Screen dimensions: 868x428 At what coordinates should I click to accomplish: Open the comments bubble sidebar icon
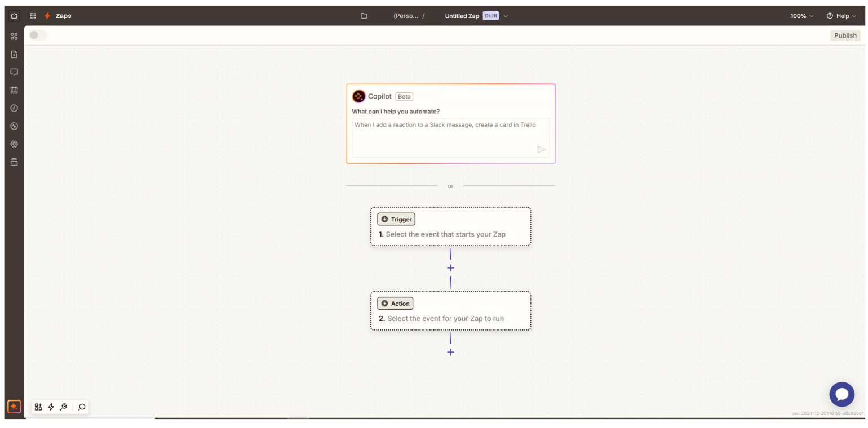pyautogui.click(x=14, y=72)
